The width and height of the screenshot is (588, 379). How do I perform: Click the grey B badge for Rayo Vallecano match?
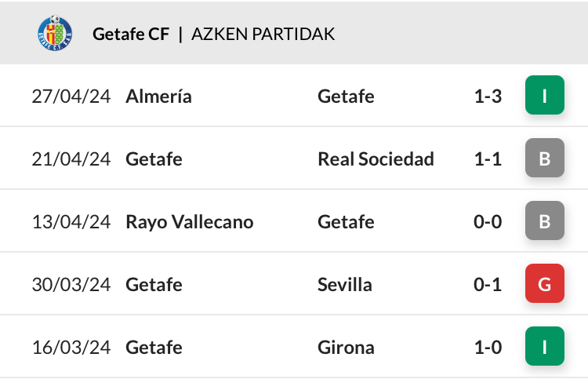(x=545, y=220)
